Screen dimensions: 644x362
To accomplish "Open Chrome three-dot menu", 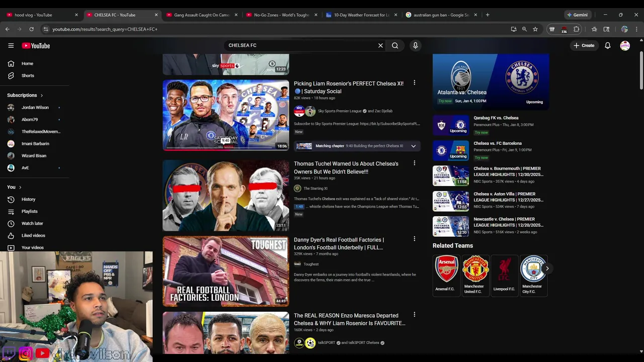I will point(636,29).
